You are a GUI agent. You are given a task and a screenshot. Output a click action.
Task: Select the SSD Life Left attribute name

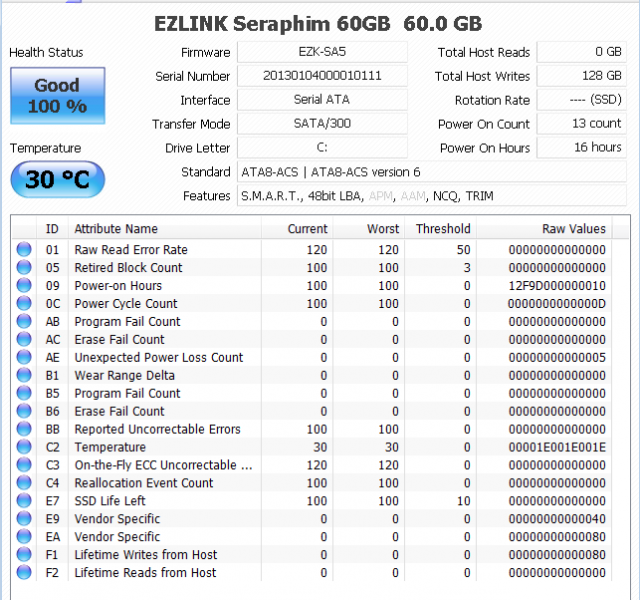point(110,501)
